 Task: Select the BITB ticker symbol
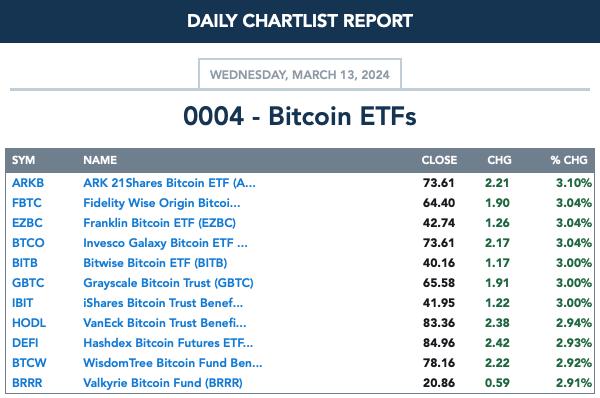point(25,263)
